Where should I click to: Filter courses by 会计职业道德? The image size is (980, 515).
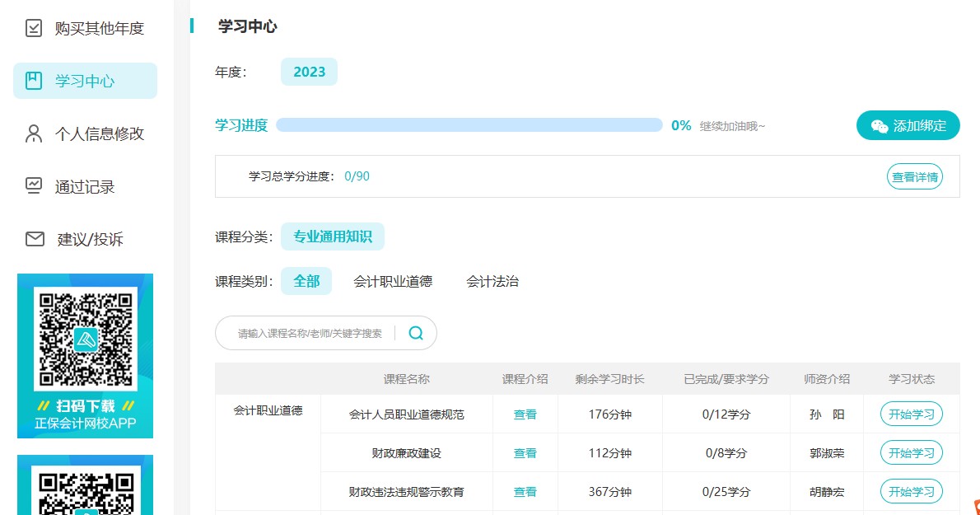[393, 281]
